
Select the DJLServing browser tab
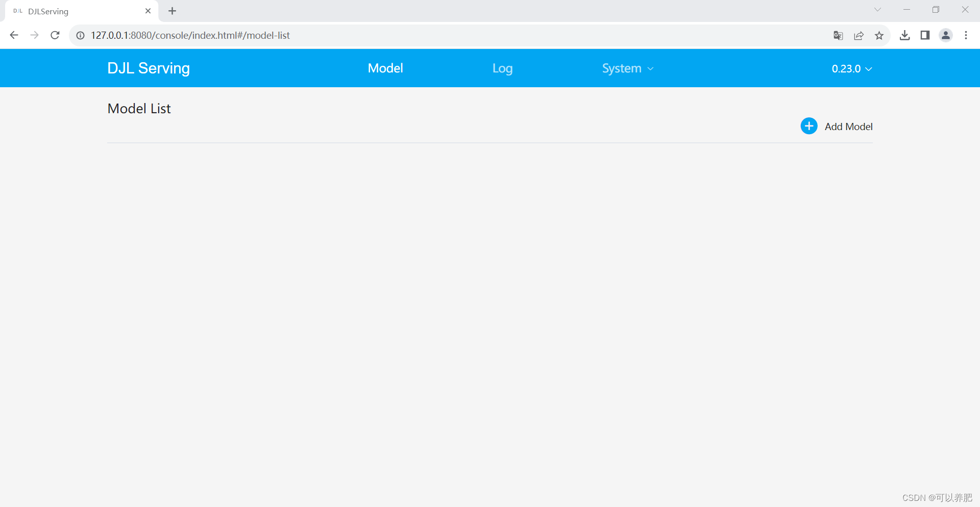(82, 11)
